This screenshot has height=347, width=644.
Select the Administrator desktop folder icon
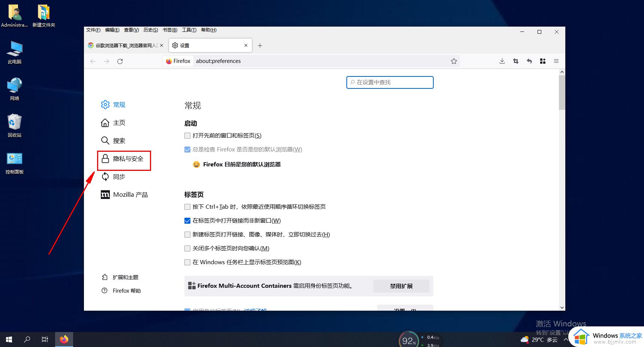click(14, 16)
